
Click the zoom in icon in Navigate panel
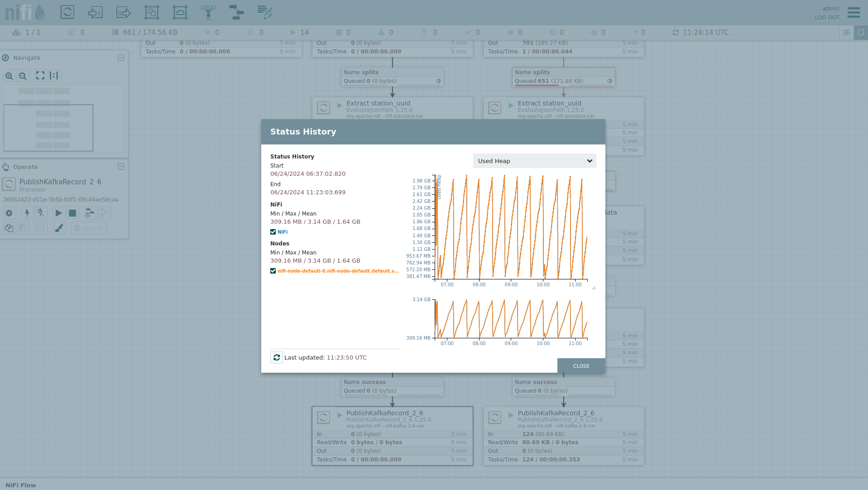[x=9, y=76]
